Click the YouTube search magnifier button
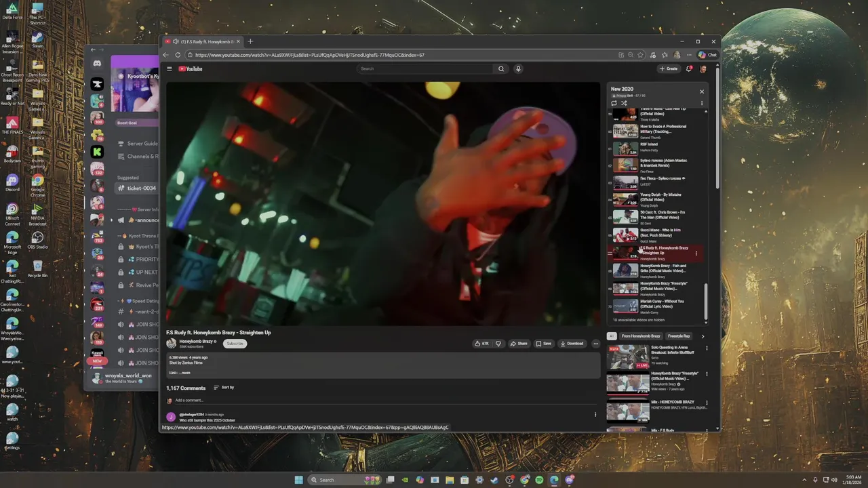The height and width of the screenshot is (488, 868). pyautogui.click(x=501, y=68)
